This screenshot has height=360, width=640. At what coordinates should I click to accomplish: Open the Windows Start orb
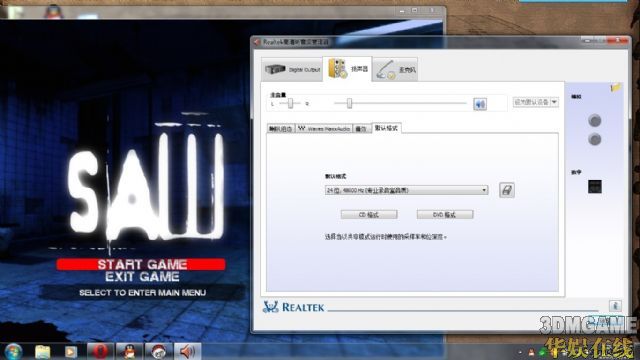coord(13,352)
